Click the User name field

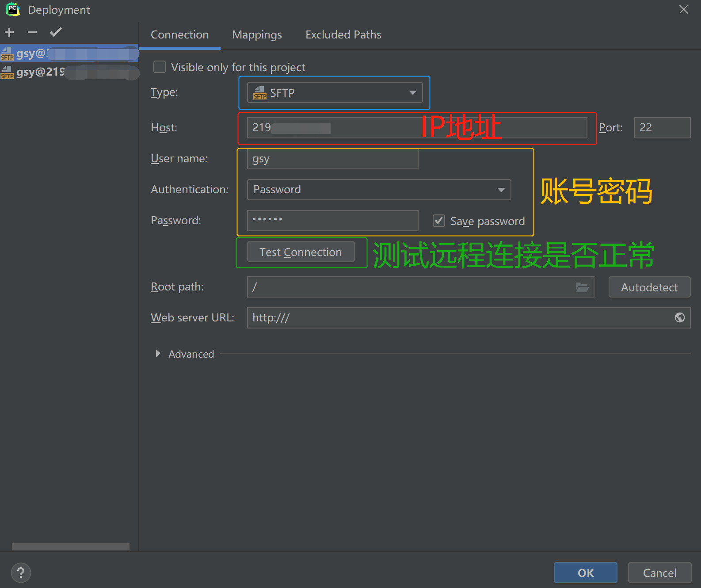tap(332, 159)
